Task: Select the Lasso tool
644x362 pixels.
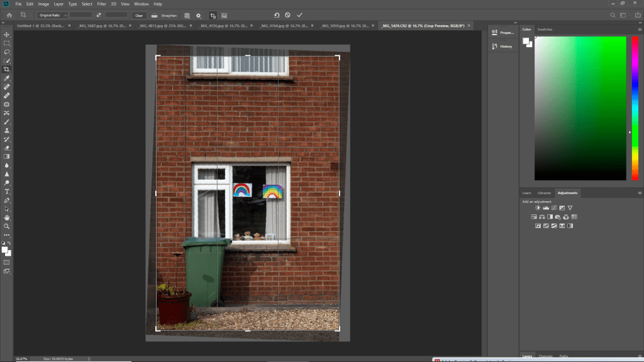Action: [x=7, y=52]
